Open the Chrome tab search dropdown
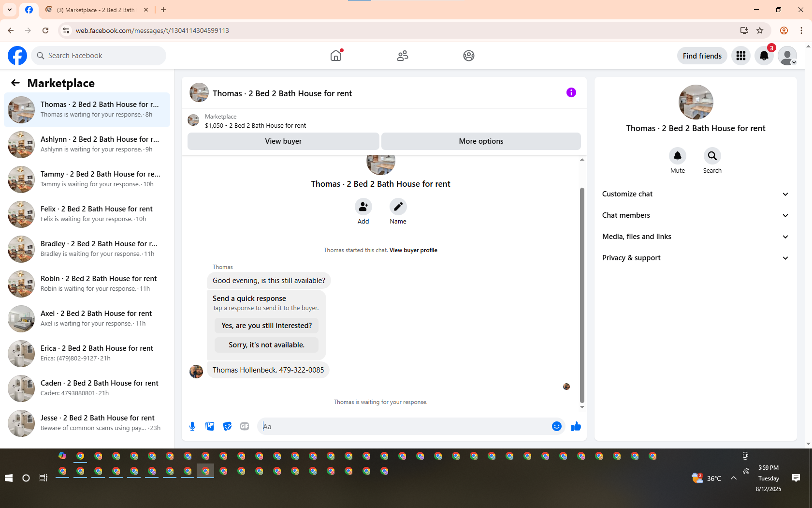This screenshot has width=812, height=508. pos(10,10)
